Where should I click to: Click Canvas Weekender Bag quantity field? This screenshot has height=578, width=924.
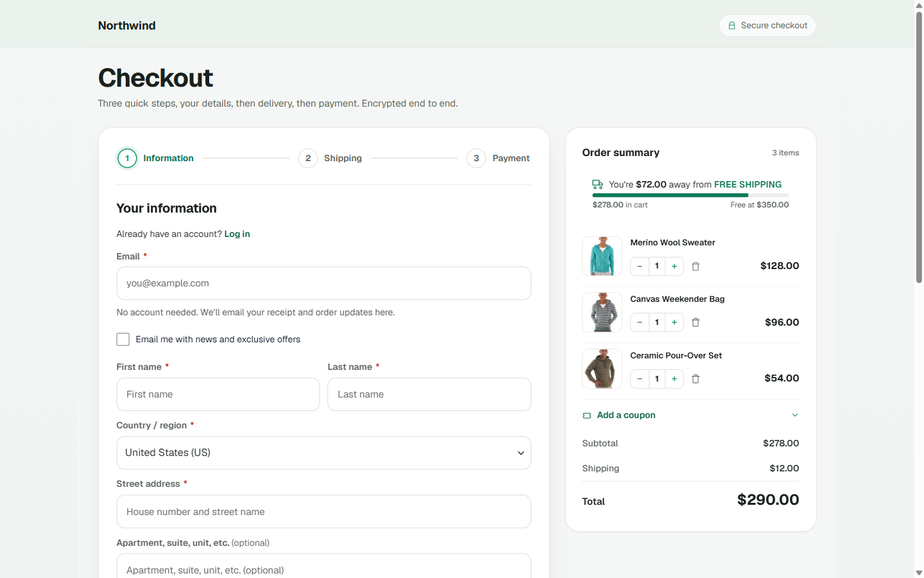[657, 322]
